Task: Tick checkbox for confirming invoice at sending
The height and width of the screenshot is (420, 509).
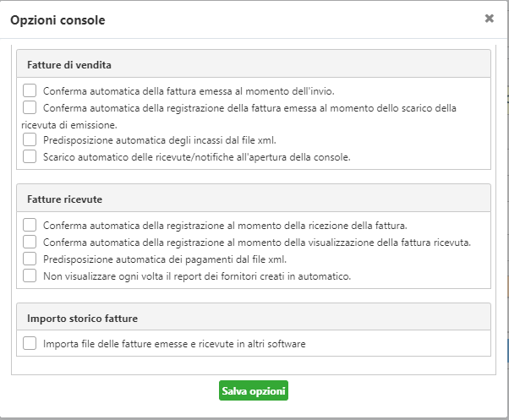Action: 30,90
